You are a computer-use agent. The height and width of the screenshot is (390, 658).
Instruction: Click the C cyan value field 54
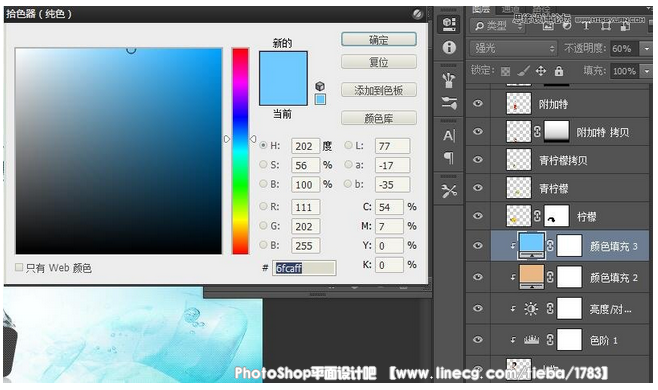coord(389,207)
